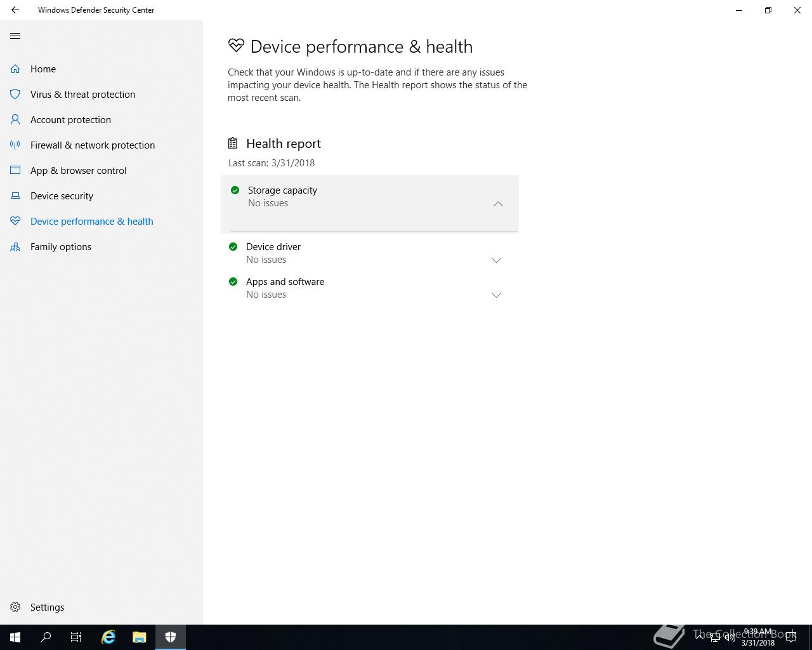Click the Device security laptop icon
The height and width of the screenshot is (650, 812).
[15, 196]
